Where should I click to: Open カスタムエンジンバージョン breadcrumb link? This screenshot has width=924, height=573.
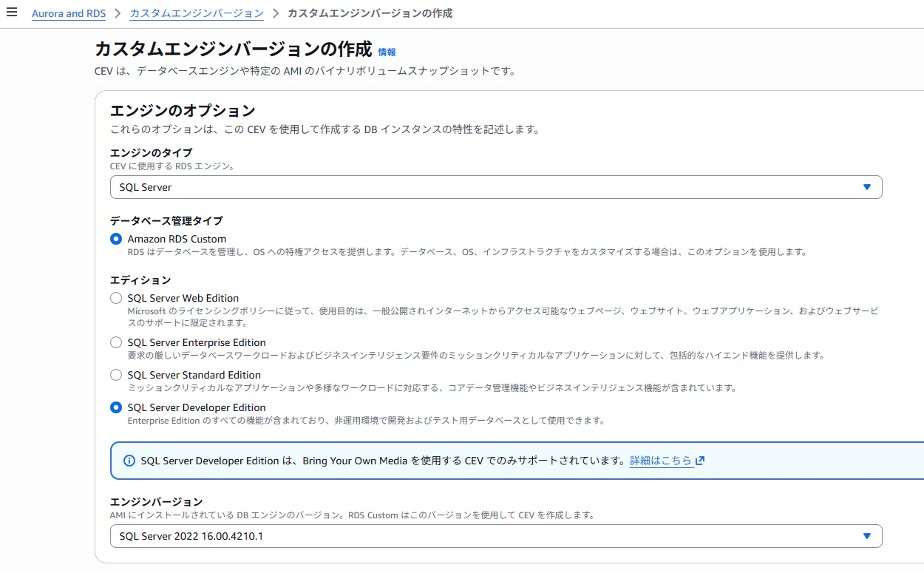197,13
